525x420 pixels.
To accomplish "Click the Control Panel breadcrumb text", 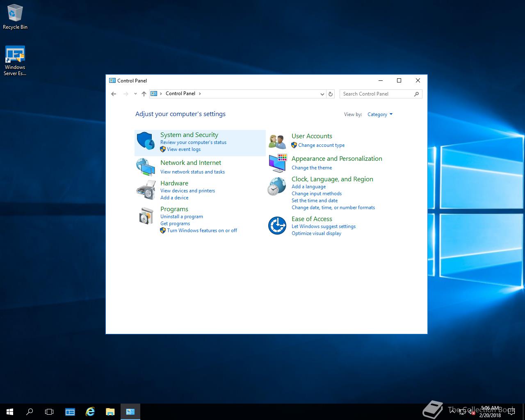I will [x=180, y=94].
